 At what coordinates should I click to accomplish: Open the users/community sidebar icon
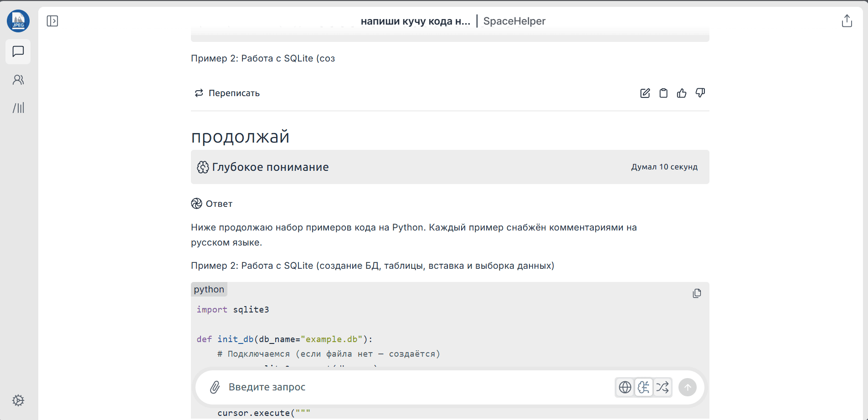[x=18, y=80]
